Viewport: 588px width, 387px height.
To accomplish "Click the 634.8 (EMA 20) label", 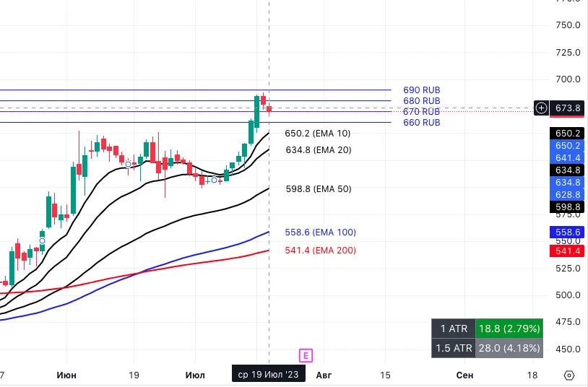I will pyautogui.click(x=319, y=150).
